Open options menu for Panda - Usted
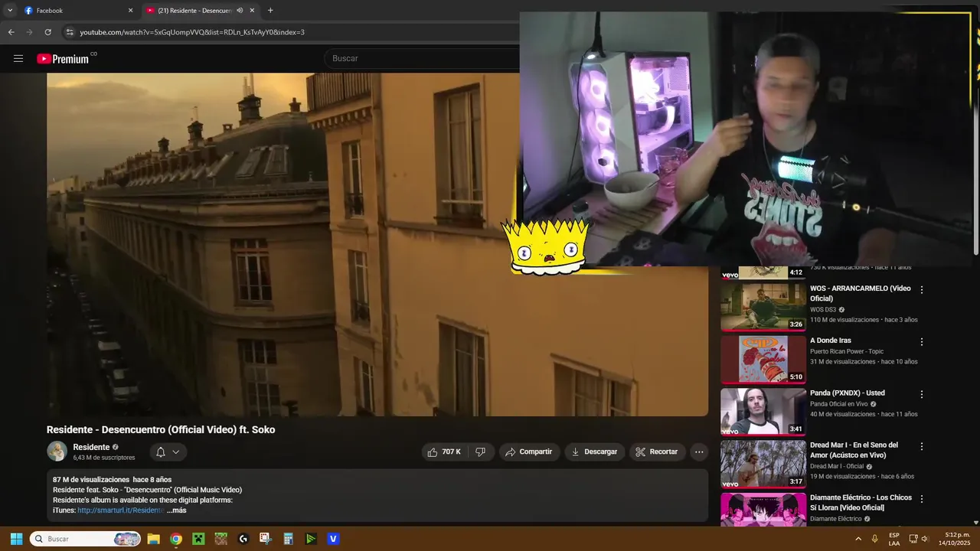Viewport: 980px width, 551px height. [x=922, y=394]
